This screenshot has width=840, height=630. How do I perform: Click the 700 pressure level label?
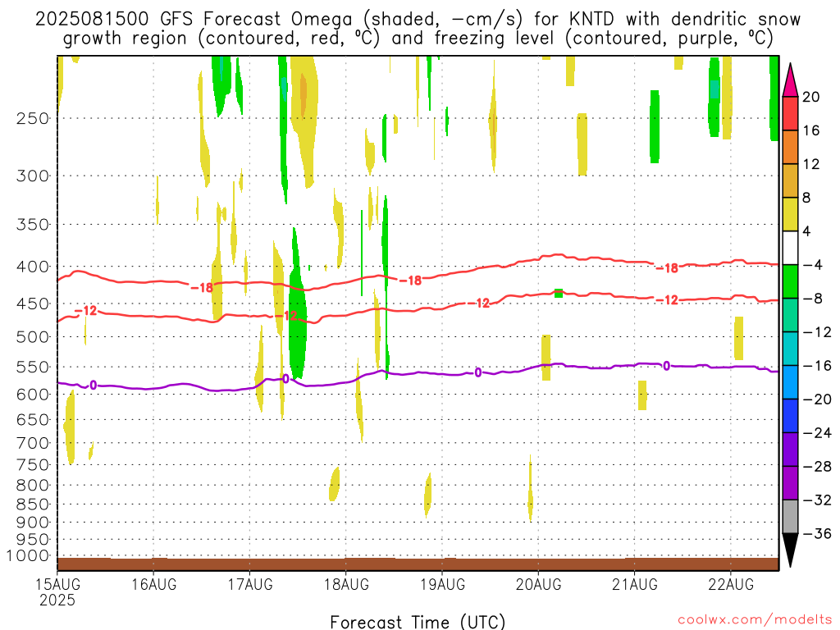click(33, 443)
